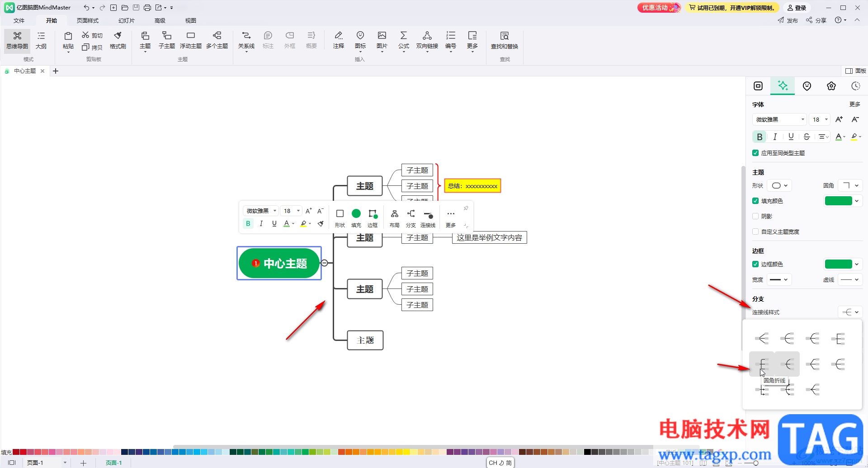
Task: Click the Mind Map mode icon
Action: [17, 36]
